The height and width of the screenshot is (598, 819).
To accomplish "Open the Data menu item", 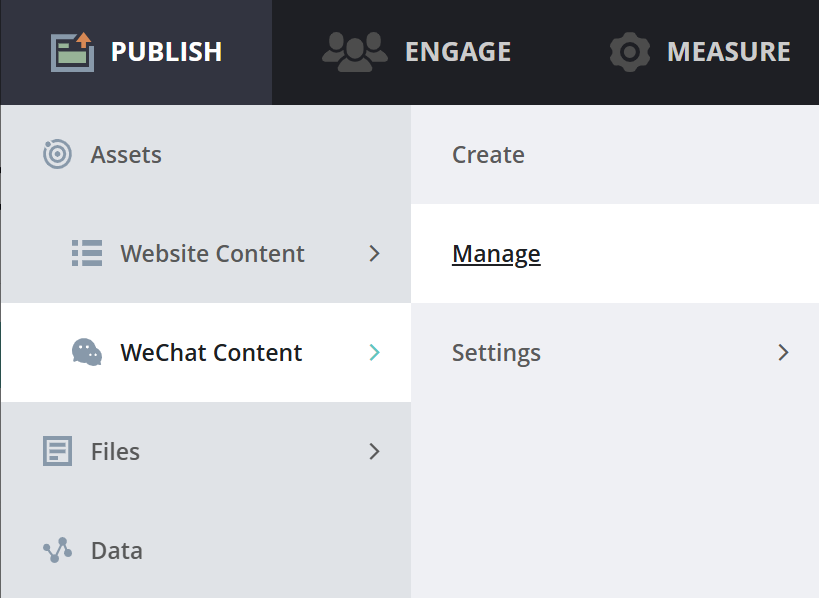I will [x=117, y=551].
